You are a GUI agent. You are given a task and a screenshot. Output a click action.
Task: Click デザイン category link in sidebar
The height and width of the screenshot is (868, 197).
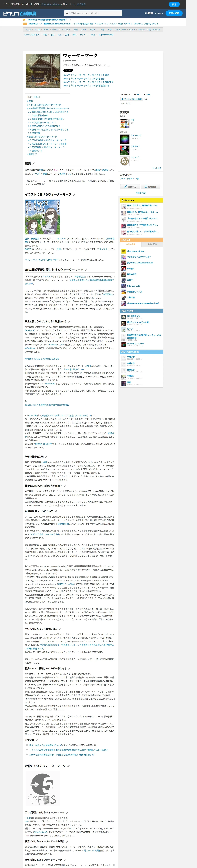click(130, 179)
